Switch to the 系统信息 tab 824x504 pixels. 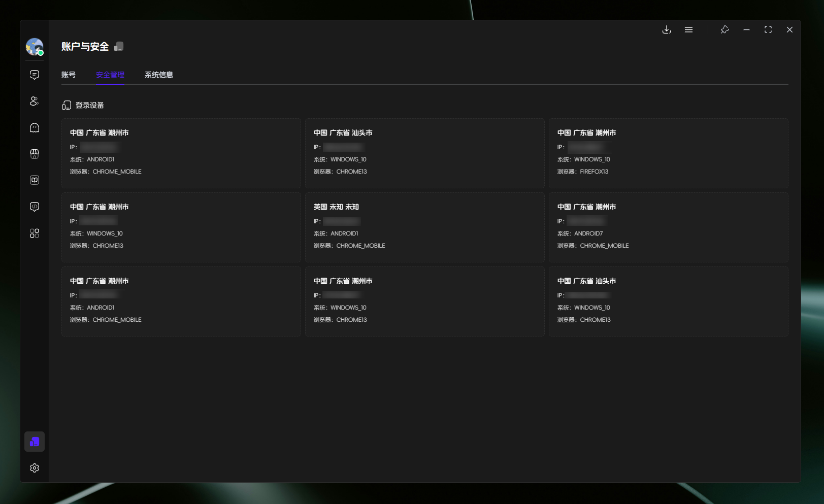click(159, 75)
